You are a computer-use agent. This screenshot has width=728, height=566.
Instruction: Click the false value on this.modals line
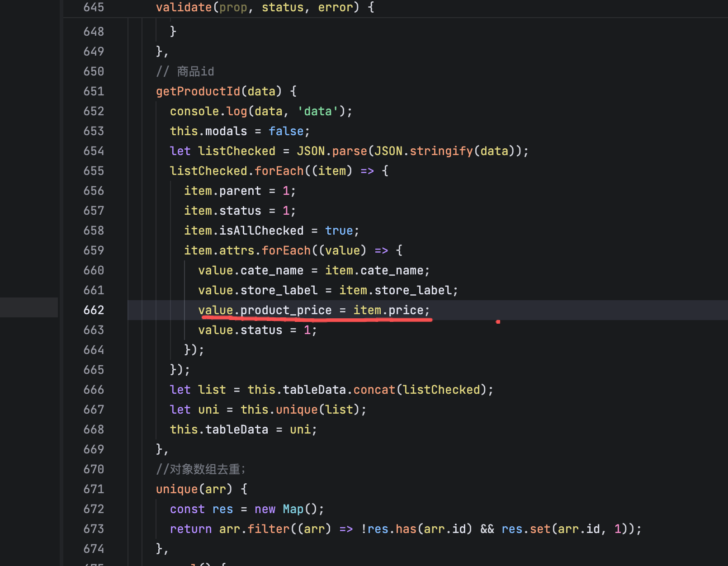click(286, 131)
